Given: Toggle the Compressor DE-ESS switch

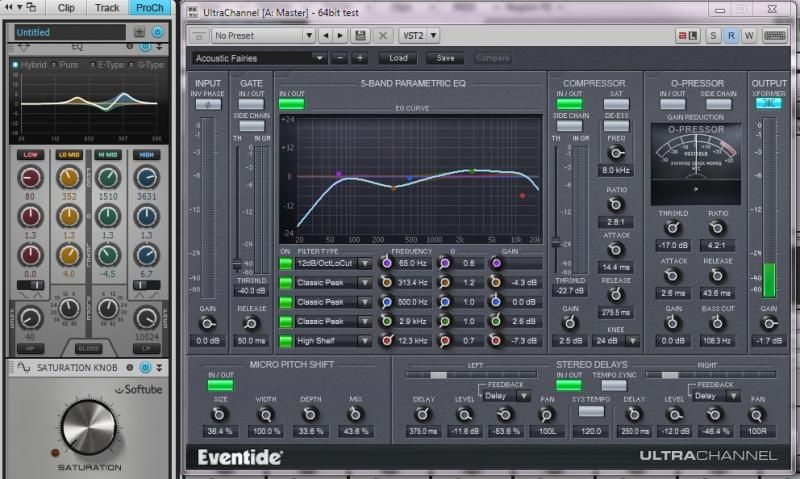Looking at the screenshot, I should click(x=616, y=125).
